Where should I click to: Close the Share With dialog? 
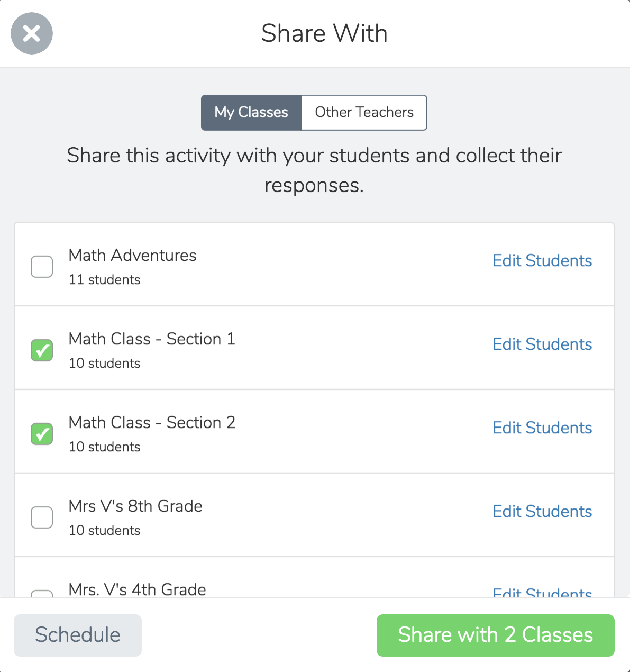click(32, 33)
